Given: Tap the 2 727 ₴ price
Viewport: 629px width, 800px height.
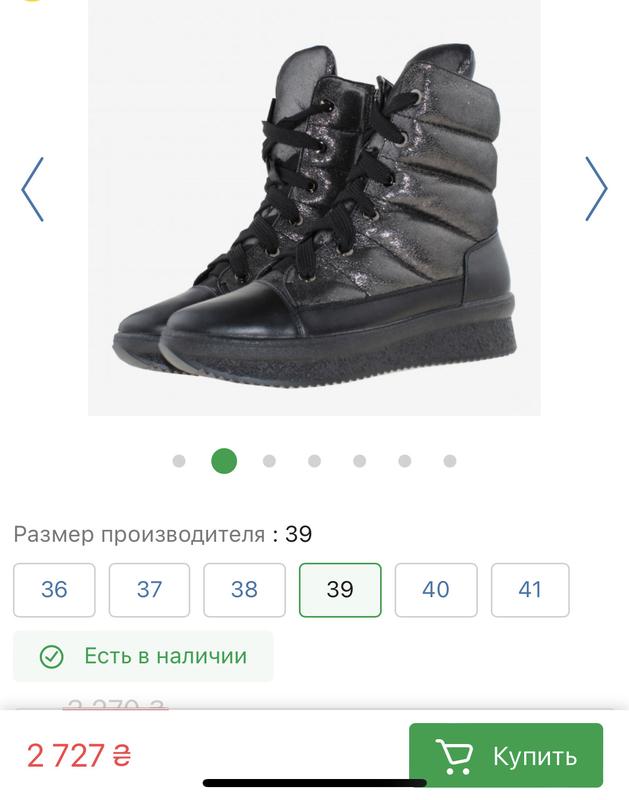Looking at the screenshot, I should point(79,756).
